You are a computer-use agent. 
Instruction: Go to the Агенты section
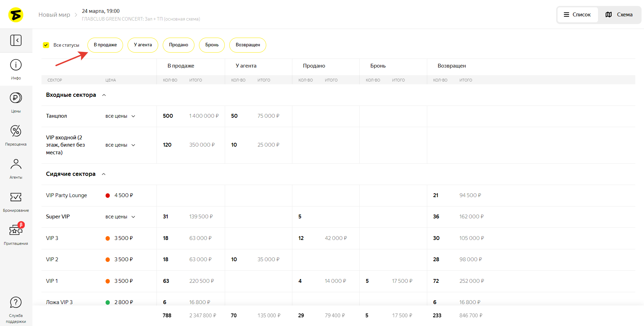(x=16, y=168)
